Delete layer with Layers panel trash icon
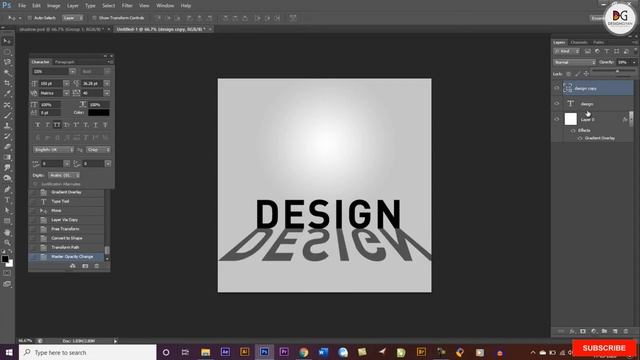 tap(626, 331)
